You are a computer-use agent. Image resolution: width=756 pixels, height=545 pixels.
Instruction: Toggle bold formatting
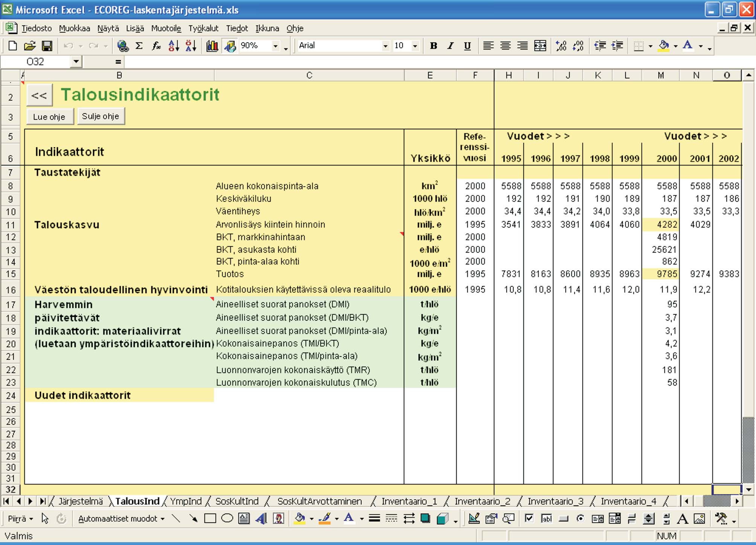tap(433, 46)
